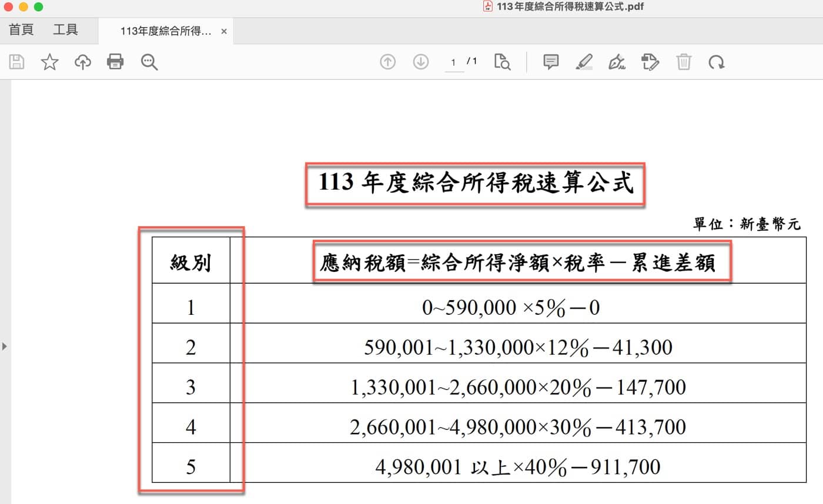Click the green window fullscreen button

(x=39, y=7)
